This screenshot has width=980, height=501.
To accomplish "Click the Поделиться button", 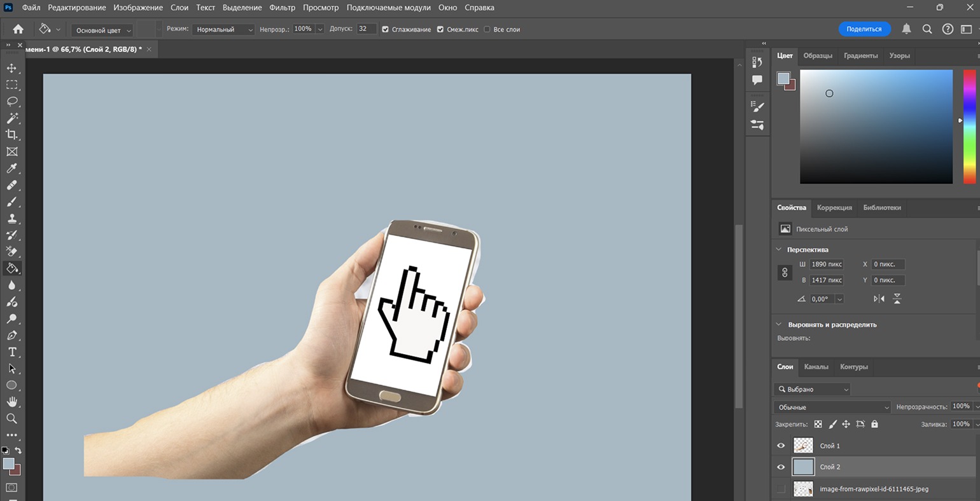I will 864,29.
